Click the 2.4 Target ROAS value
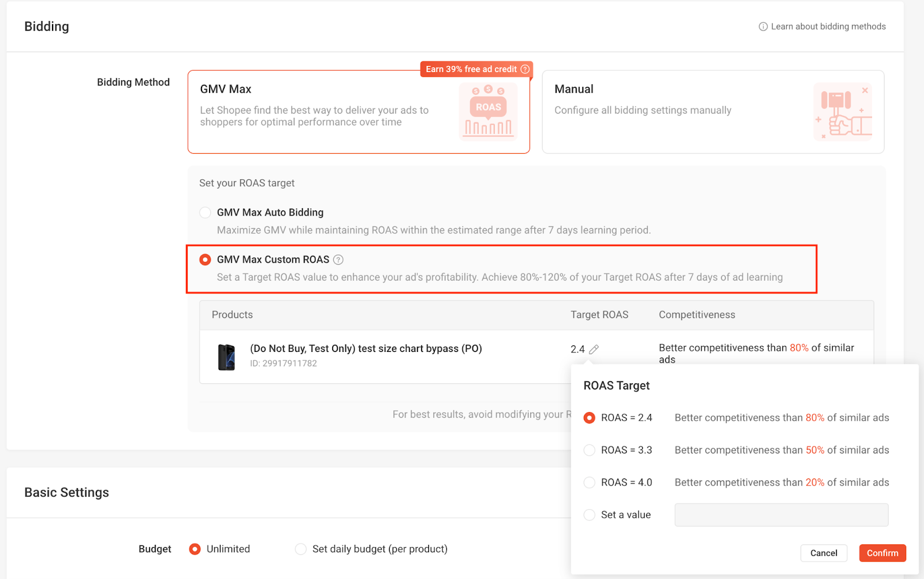The image size is (924, 579). [x=577, y=349]
